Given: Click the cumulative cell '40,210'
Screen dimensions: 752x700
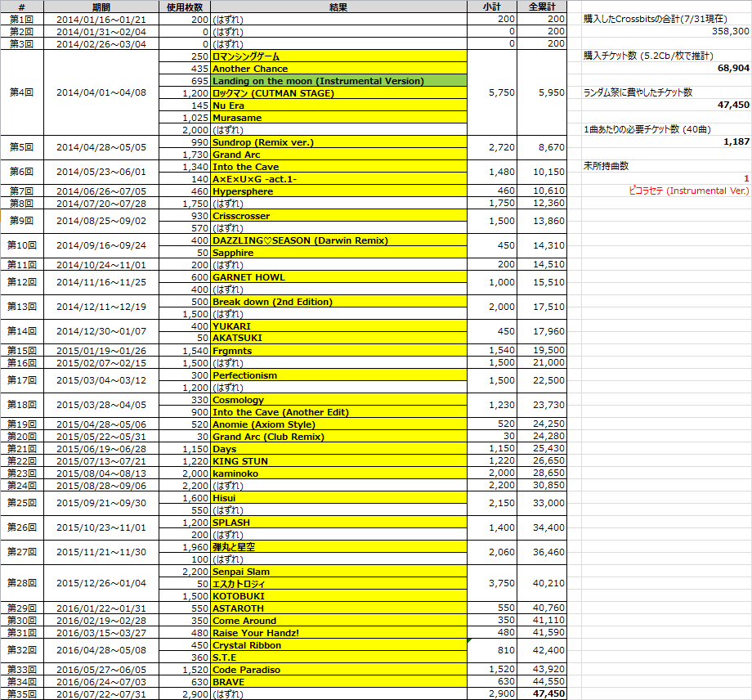Looking at the screenshot, I should pos(542,583).
